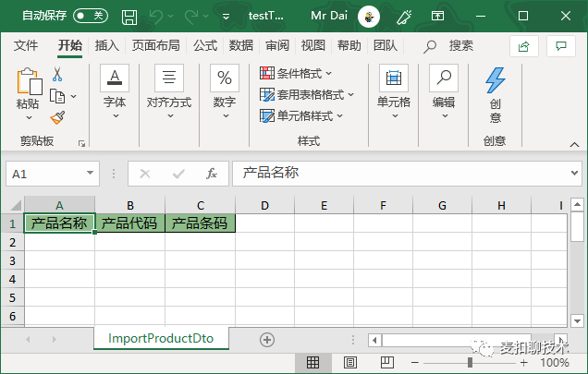Click the Save floppy disk icon
Image resolution: width=588 pixels, height=374 pixels.
point(129,17)
